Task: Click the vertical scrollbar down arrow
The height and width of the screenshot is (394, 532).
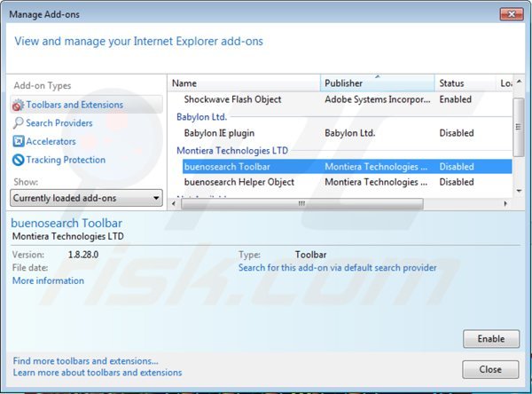Action: point(519,191)
